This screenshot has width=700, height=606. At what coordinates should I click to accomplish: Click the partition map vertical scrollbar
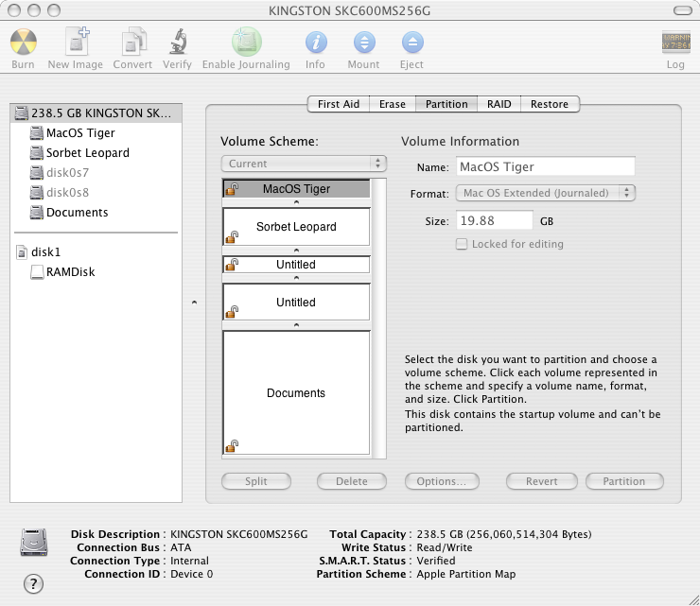tap(379, 319)
